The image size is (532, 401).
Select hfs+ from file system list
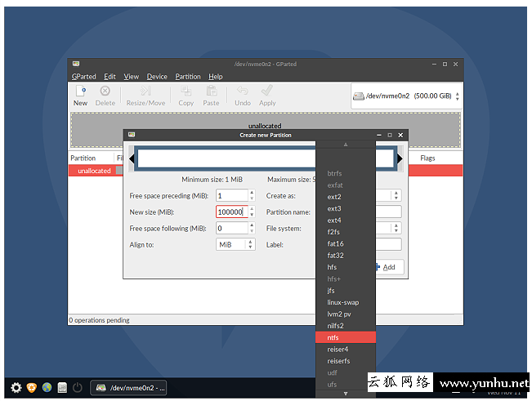point(346,279)
